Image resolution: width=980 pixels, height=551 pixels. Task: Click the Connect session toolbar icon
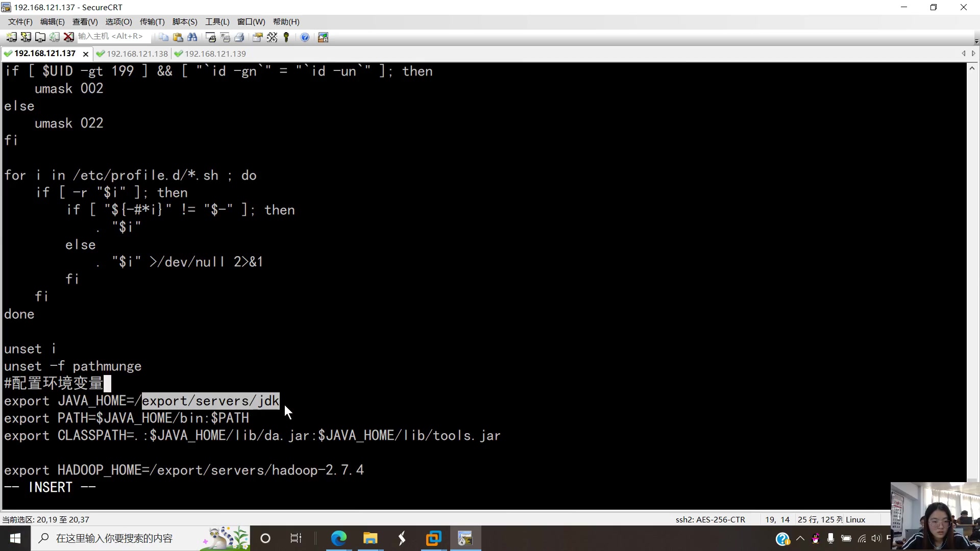(x=11, y=37)
